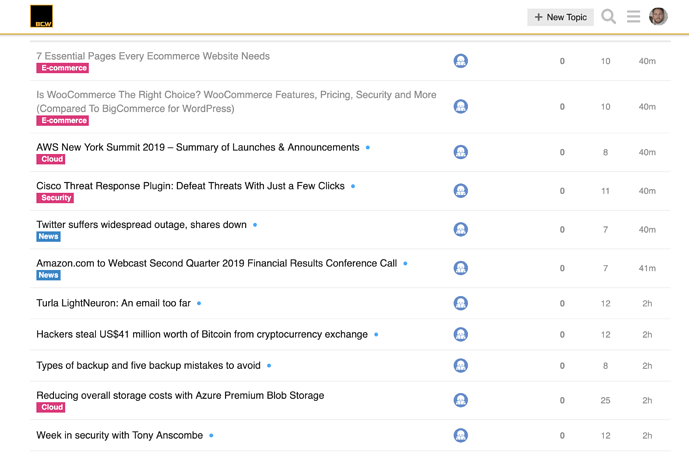689x457 pixels.
Task: Click poster avatar in Turla LightNeuron row
Action: coord(461,304)
